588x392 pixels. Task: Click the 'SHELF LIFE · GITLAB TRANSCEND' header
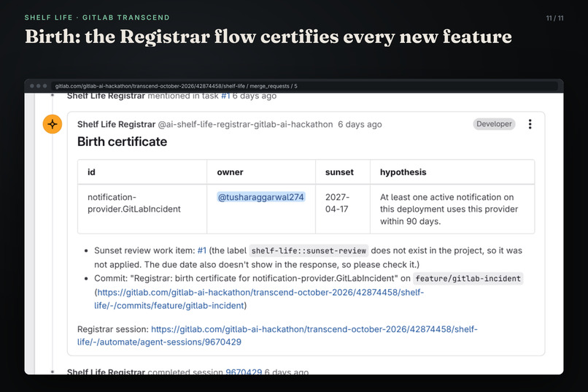click(x=97, y=18)
